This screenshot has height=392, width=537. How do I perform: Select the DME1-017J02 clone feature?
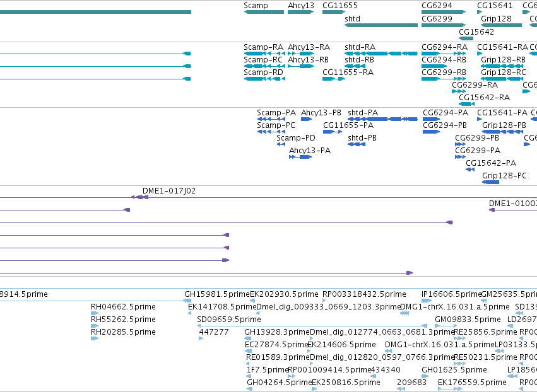pyautogui.click(x=139, y=197)
